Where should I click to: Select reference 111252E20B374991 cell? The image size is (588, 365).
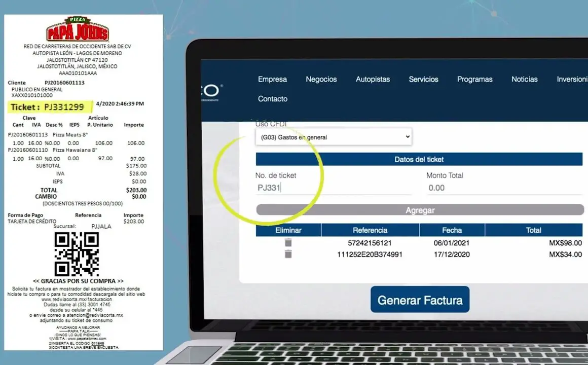click(x=370, y=254)
